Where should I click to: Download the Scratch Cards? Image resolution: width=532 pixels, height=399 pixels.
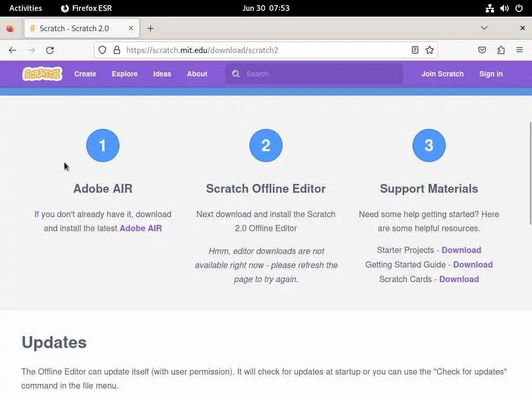[459, 279]
